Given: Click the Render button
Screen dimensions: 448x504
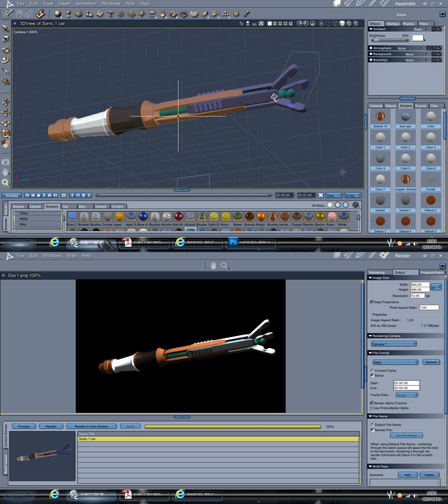Looking at the screenshot, I should 51,426.
